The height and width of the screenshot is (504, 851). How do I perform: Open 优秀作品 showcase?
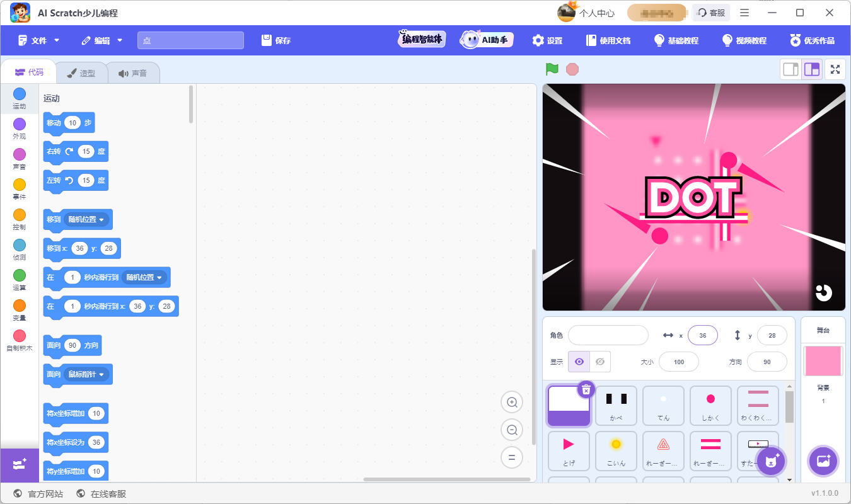pyautogui.click(x=813, y=40)
